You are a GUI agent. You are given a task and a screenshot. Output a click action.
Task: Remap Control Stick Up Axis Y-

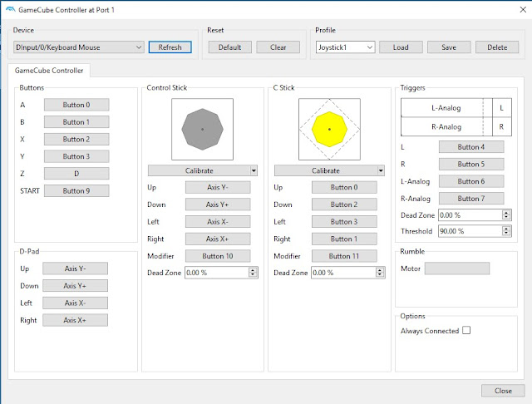point(218,187)
